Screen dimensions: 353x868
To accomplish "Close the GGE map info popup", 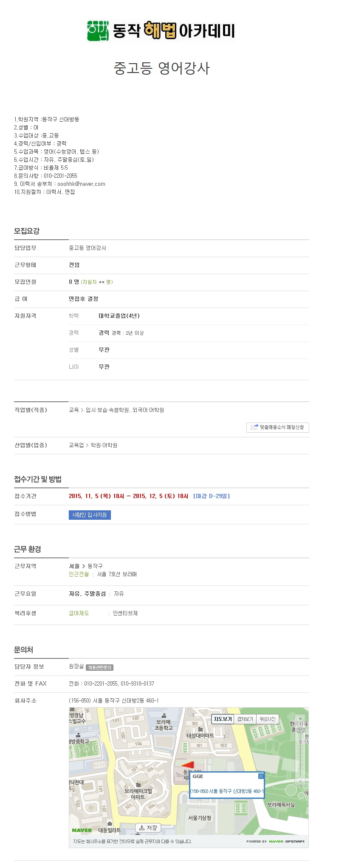I will [x=261, y=776].
